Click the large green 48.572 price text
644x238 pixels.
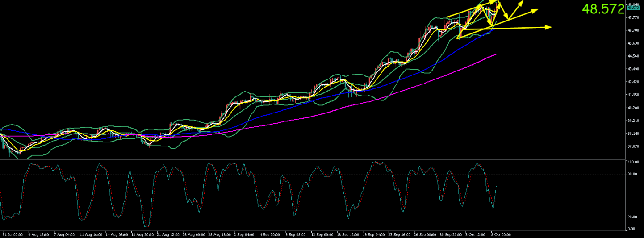(603, 9)
